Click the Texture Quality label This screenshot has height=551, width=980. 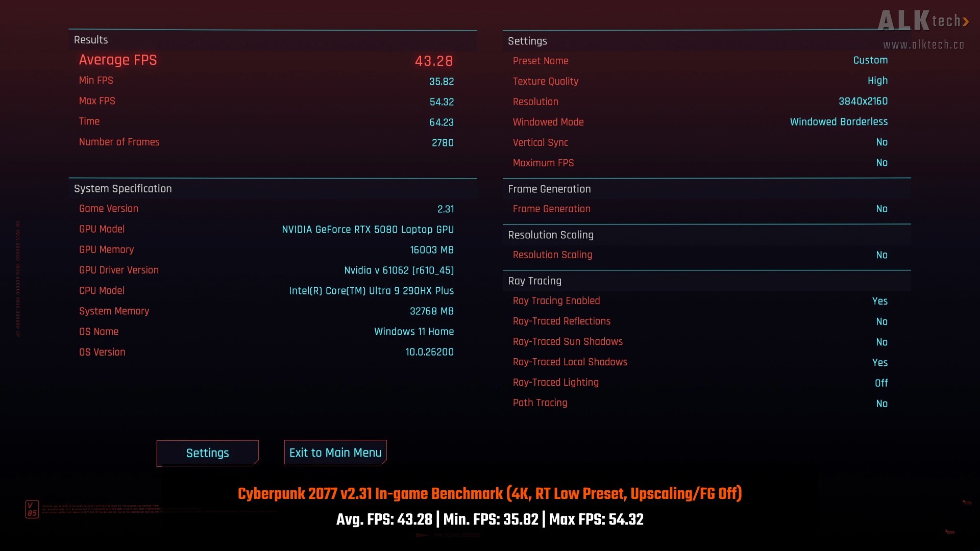coord(546,81)
